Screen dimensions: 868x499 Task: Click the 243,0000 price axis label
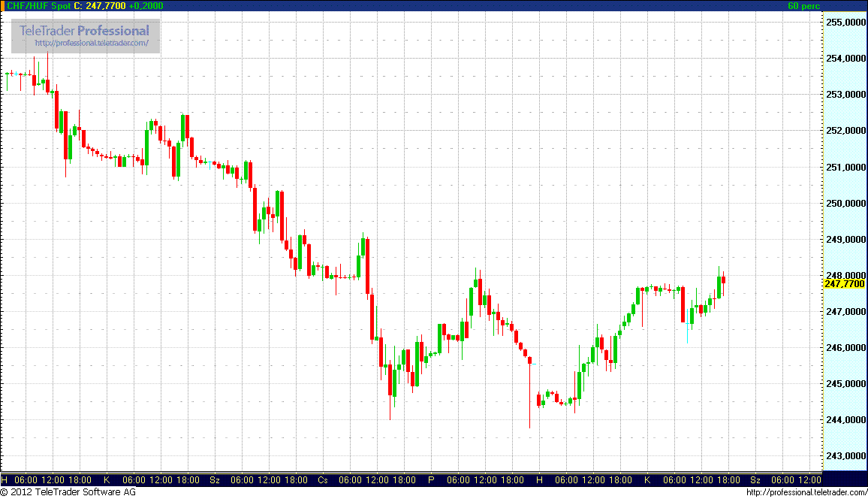point(845,456)
